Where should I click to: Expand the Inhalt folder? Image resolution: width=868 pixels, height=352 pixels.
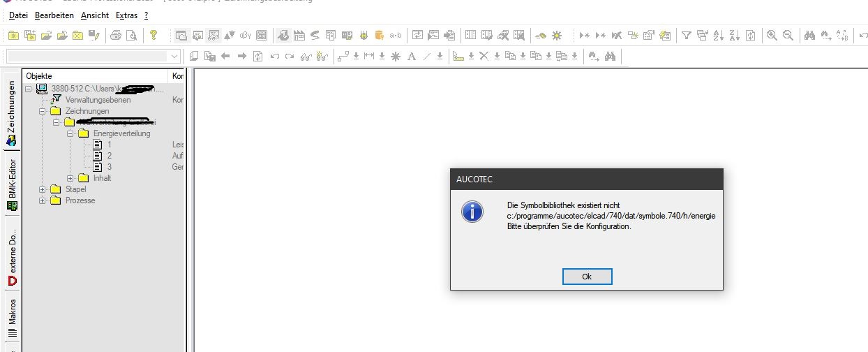[70, 178]
